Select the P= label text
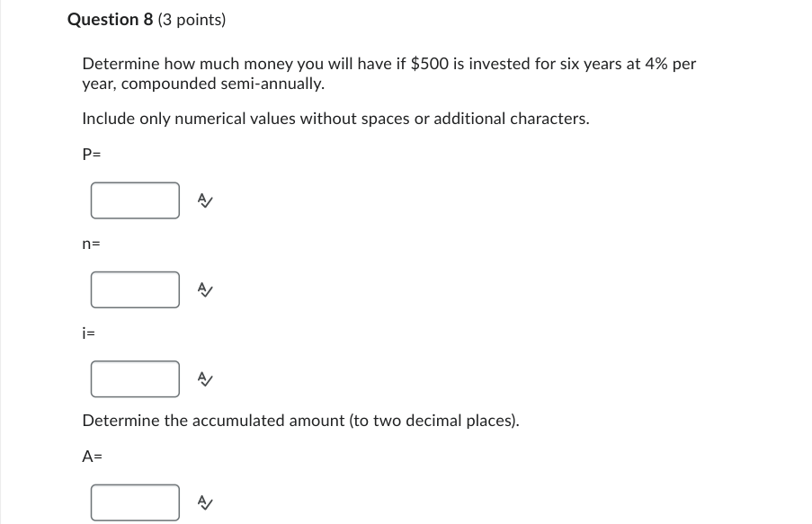The width and height of the screenshot is (812, 524). pyautogui.click(x=90, y=152)
